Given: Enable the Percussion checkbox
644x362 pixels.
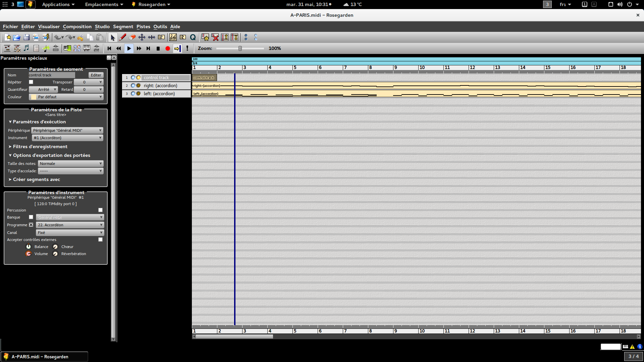Looking at the screenshot, I should (x=100, y=210).
